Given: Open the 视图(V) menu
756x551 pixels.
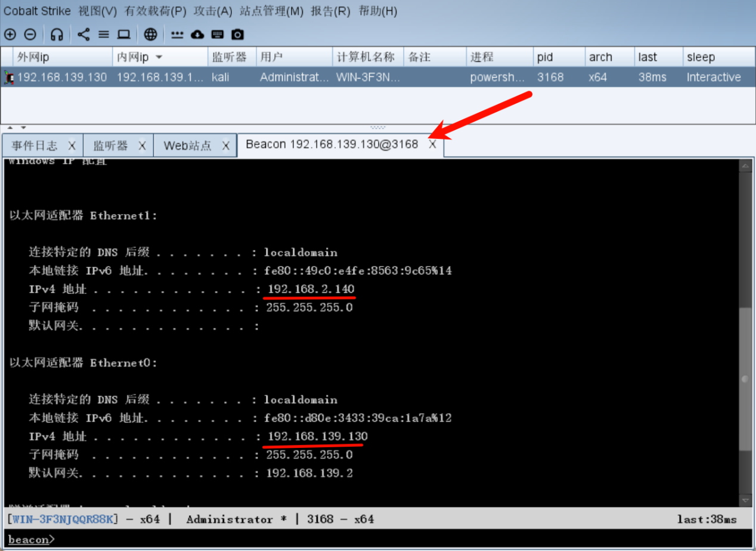Looking at the screenshot, I should [x=98, y=11].
